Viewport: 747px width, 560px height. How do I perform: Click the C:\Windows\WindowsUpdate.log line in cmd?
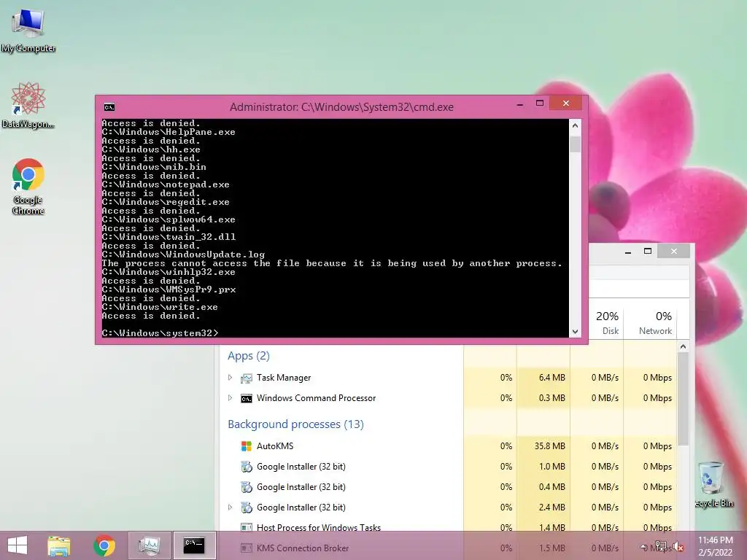(x=183, y=254)
